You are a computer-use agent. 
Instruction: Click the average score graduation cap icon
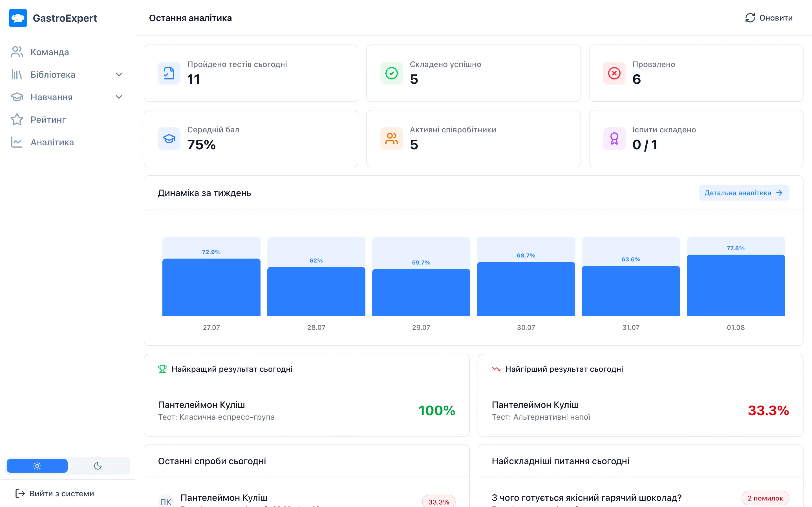(x=169, y=139)
